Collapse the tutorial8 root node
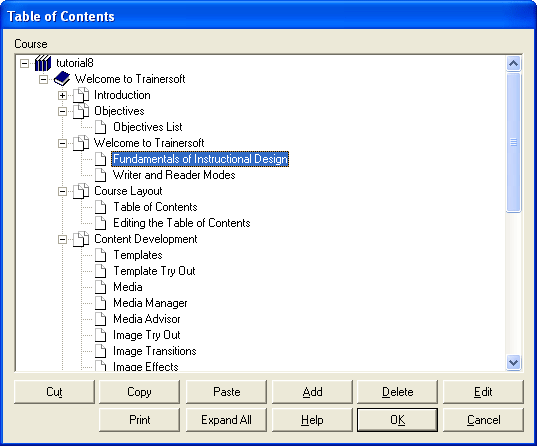Screen dimensions: 537x446 (x=24, y=63)
